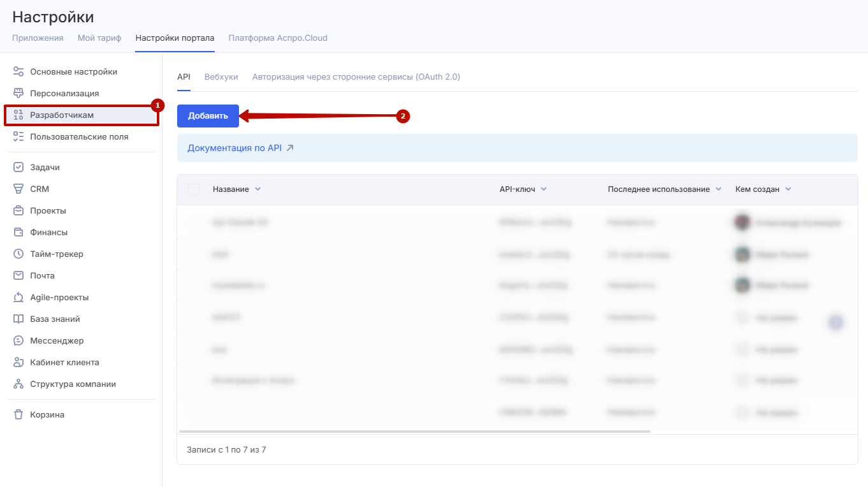Screen dimensions: 868x487
Task: Select the first table row checkbox
Action: point(194,222)
